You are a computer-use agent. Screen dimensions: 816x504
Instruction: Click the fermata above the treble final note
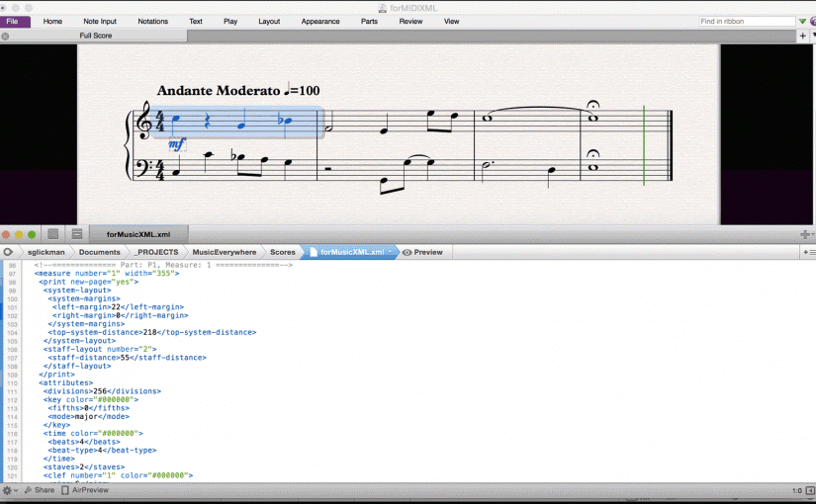592,105
